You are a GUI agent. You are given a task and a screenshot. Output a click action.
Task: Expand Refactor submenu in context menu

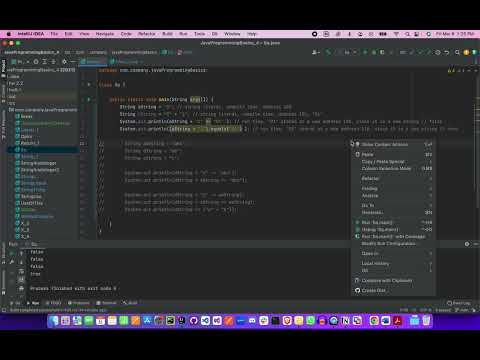(x=393, y=179)
